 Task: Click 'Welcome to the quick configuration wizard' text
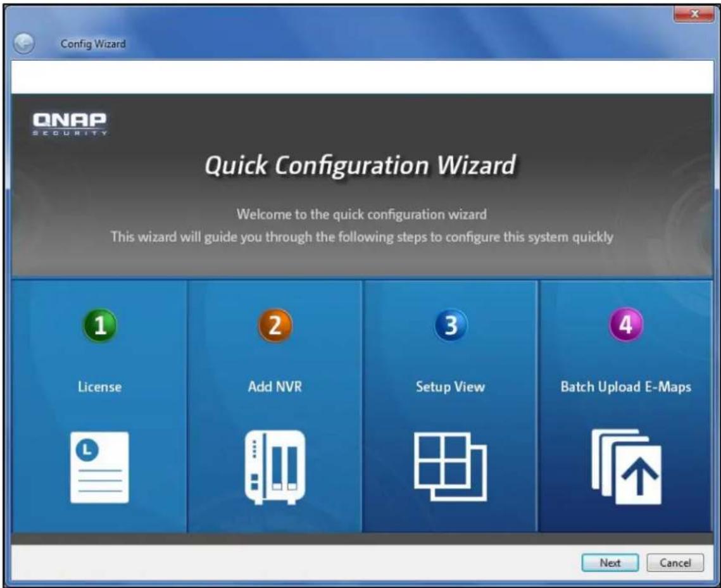pos(361,214)
